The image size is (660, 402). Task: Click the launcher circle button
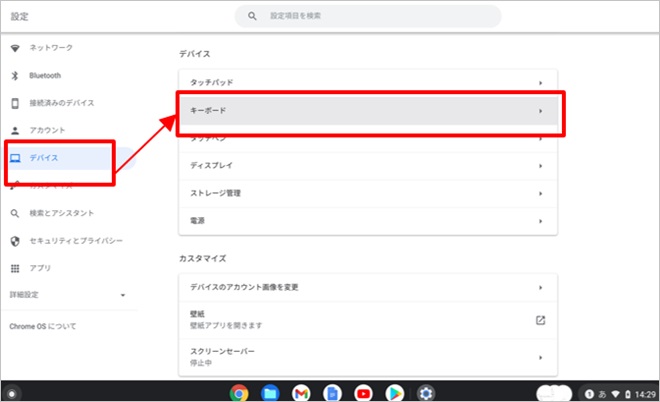click(11, 393)
